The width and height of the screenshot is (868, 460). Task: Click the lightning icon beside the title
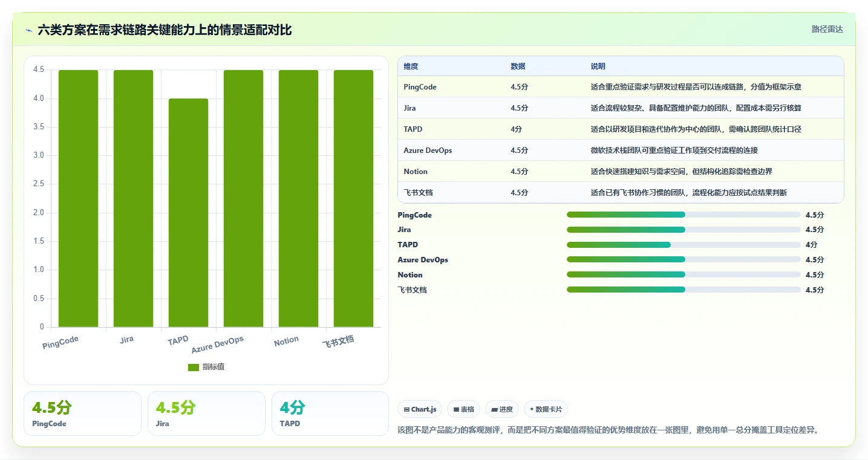point(29,30)
